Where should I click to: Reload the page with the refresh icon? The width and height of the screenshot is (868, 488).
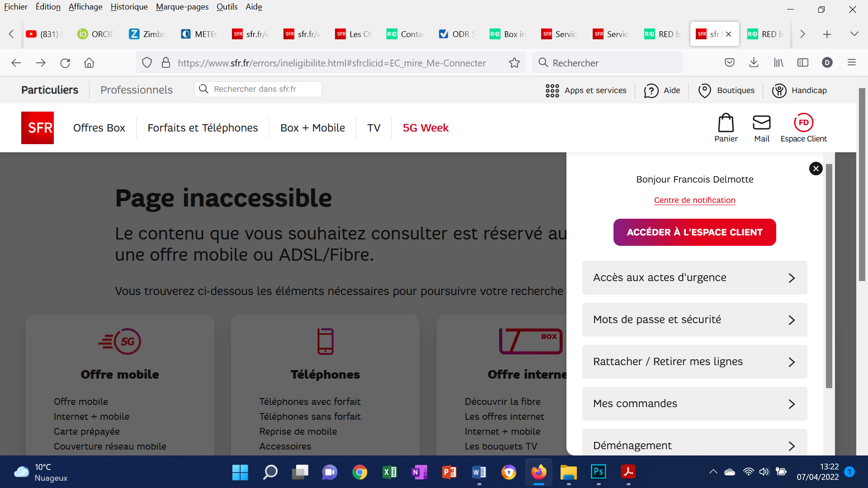65,63
